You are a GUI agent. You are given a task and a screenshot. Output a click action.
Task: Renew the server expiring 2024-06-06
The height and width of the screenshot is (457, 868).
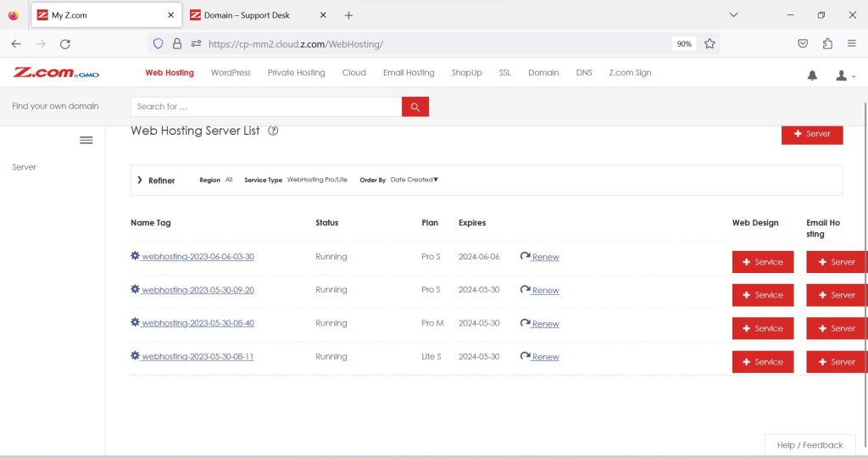click(540, 256)
